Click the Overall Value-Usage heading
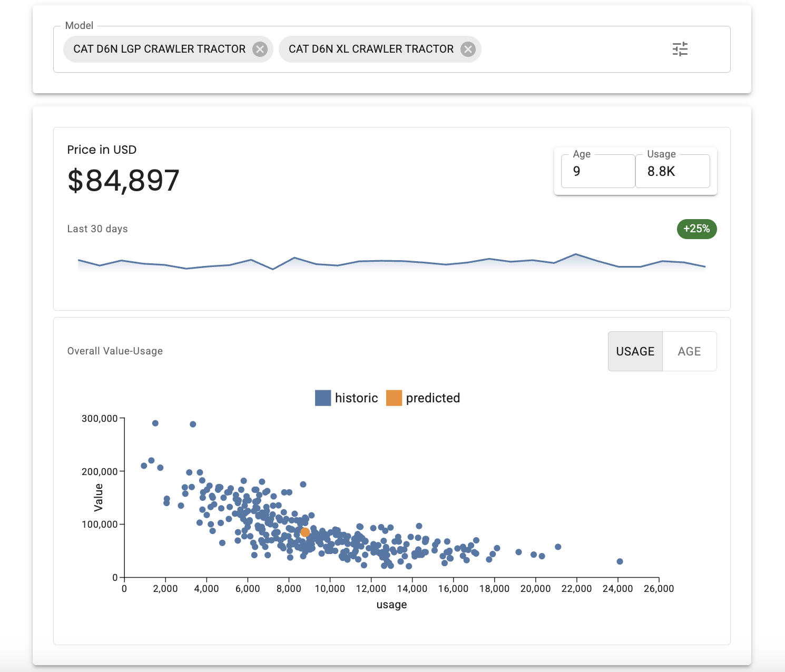The width and height of the screenshot is (785, 672). pos(115,351)
